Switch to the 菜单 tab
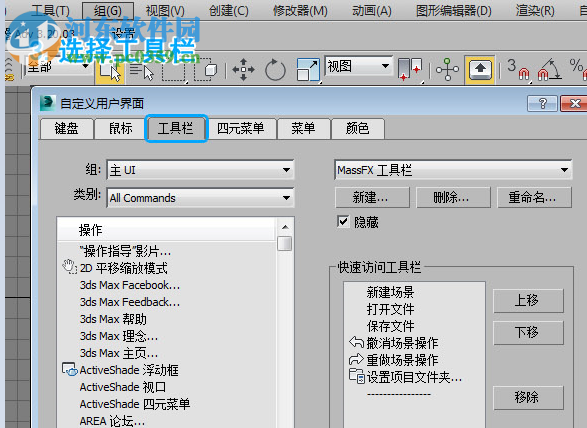587x428 pixels. 303,128
